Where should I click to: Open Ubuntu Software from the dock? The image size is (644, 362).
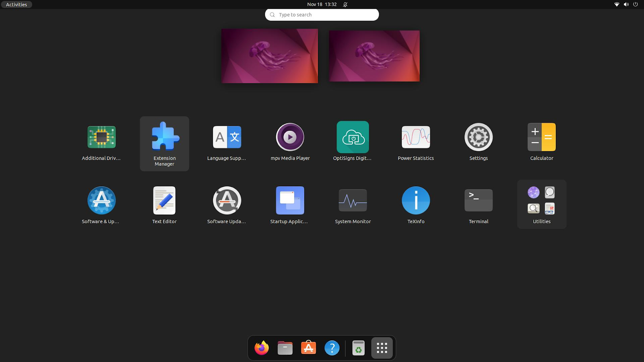pyautogui.click(x=309, y=348)
